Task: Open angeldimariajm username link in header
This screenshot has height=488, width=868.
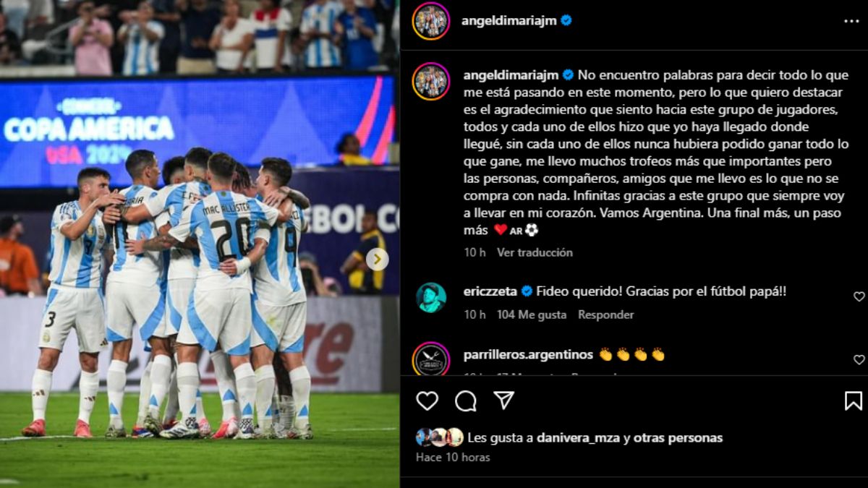Action: pyautogui.click(x=509, y=20)
